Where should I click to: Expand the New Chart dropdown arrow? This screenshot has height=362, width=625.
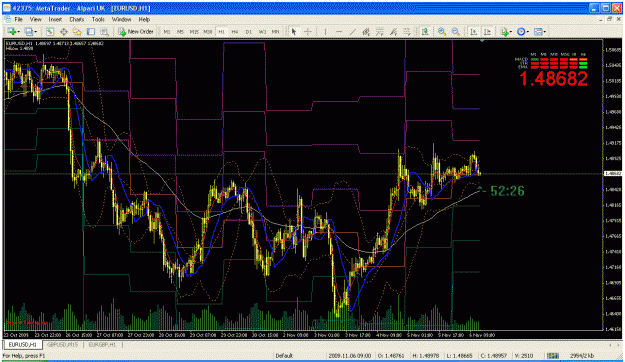coord(19,31)
